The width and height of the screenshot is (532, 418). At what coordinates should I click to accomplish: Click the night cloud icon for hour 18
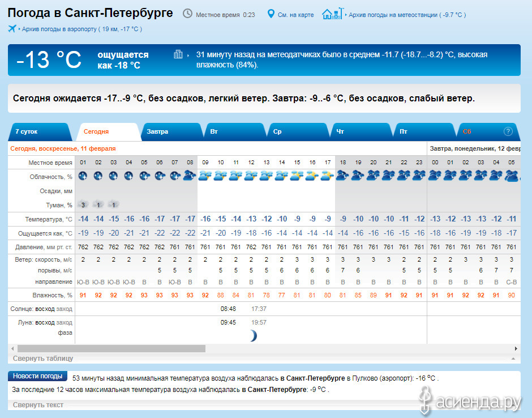[x=342, y=176]
